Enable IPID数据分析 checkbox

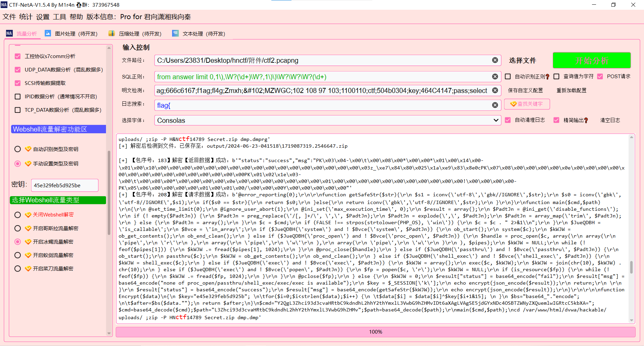click(18, 96)
